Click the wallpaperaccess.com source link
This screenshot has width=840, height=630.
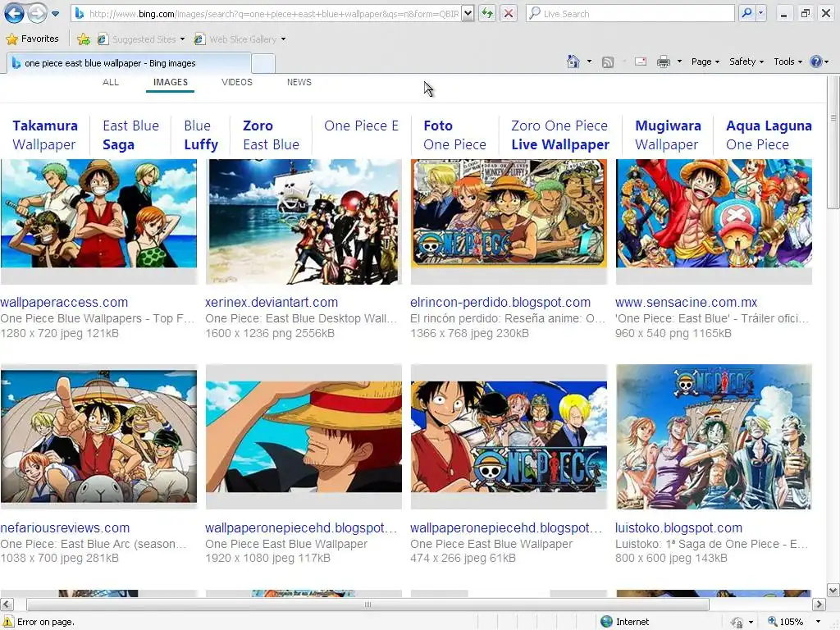click(64, 302)
